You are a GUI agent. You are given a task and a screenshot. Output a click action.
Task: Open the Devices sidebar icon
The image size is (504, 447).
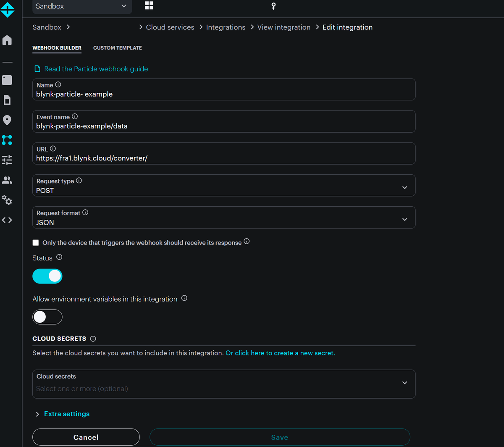[x=7, y=80]
